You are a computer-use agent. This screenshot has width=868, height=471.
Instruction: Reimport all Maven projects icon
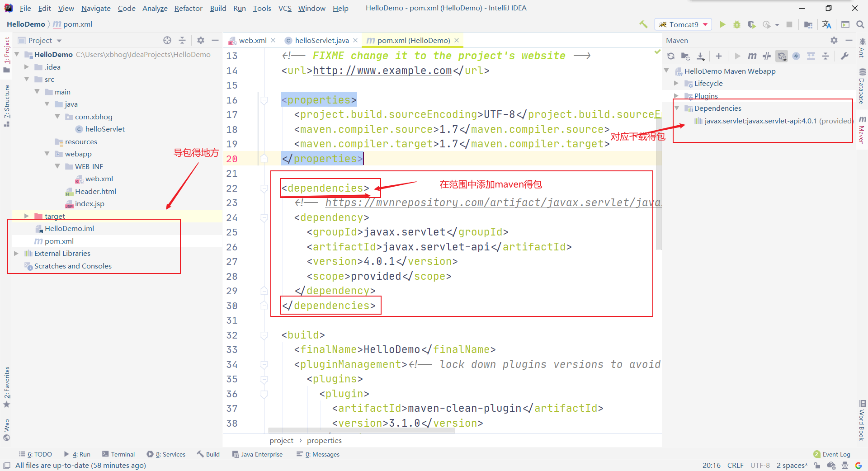click(671, 56)
